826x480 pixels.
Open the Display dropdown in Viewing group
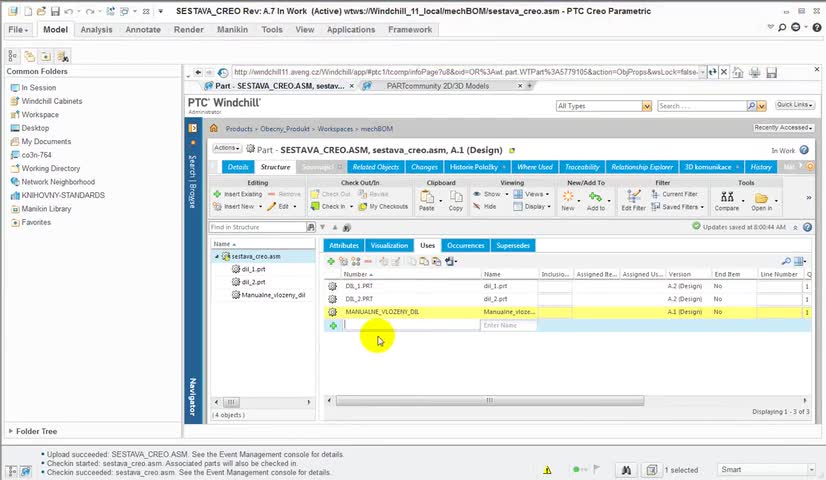532,207
